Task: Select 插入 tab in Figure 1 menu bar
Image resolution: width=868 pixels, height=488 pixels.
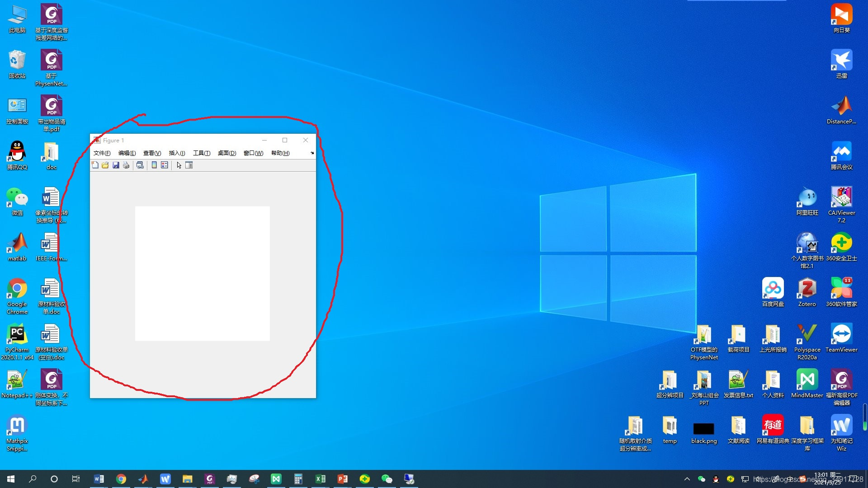Action: click(176, 153)
